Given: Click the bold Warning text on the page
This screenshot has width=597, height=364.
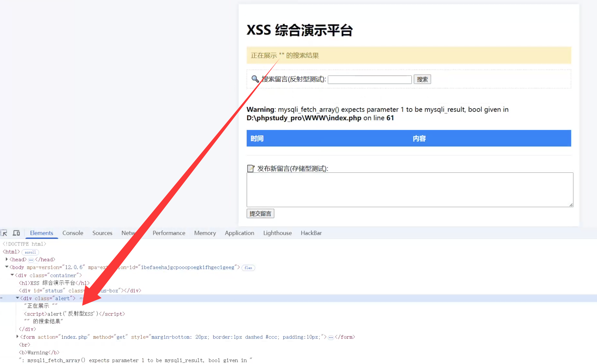Looking at the screenshot, I should [x=260, y=109].
